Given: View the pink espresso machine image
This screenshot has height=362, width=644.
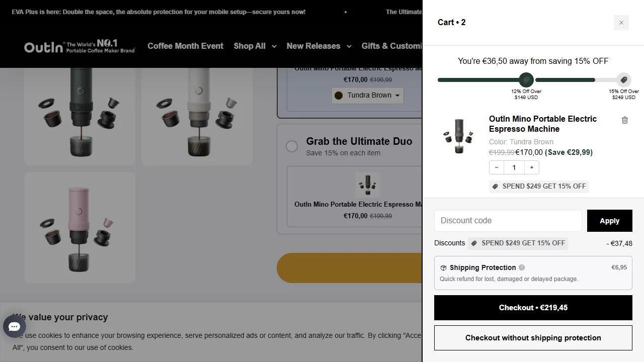Looking at the screenshot, I should click(80, 227).
